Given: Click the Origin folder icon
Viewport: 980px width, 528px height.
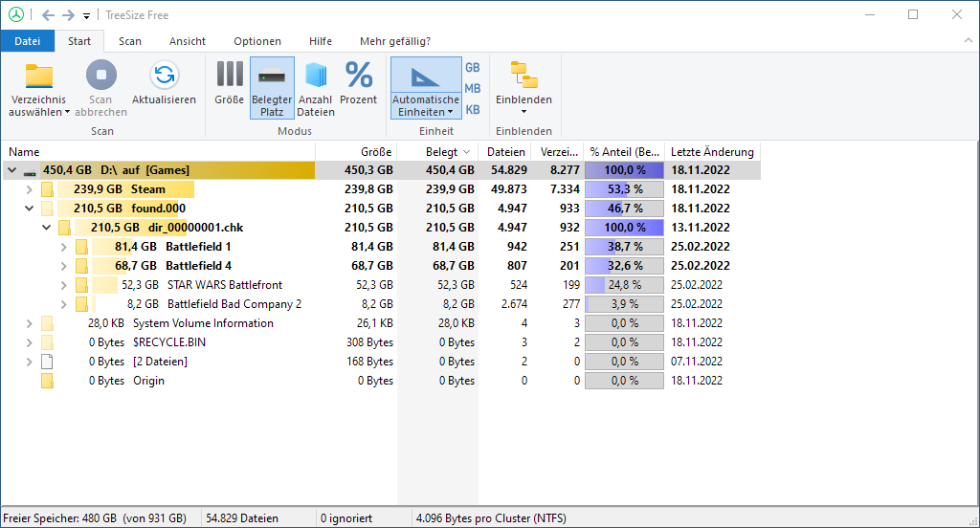Looking at the screenshot, I should (x=48, y=381).
